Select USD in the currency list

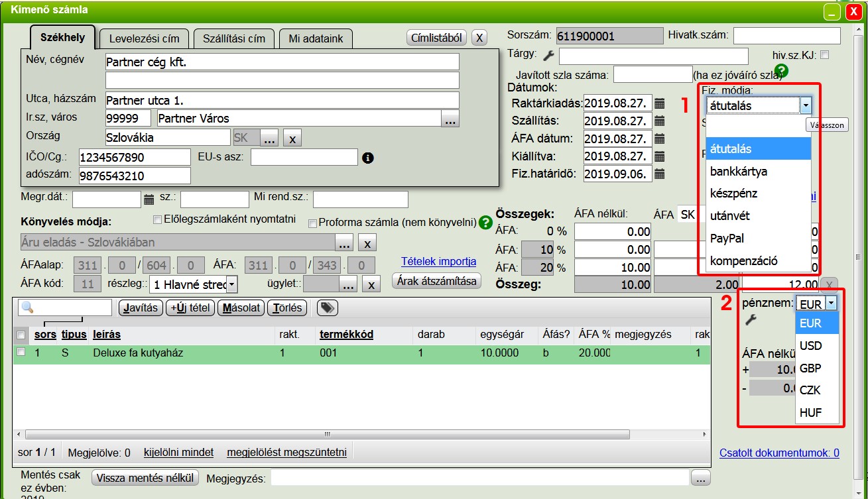[818, 346]
